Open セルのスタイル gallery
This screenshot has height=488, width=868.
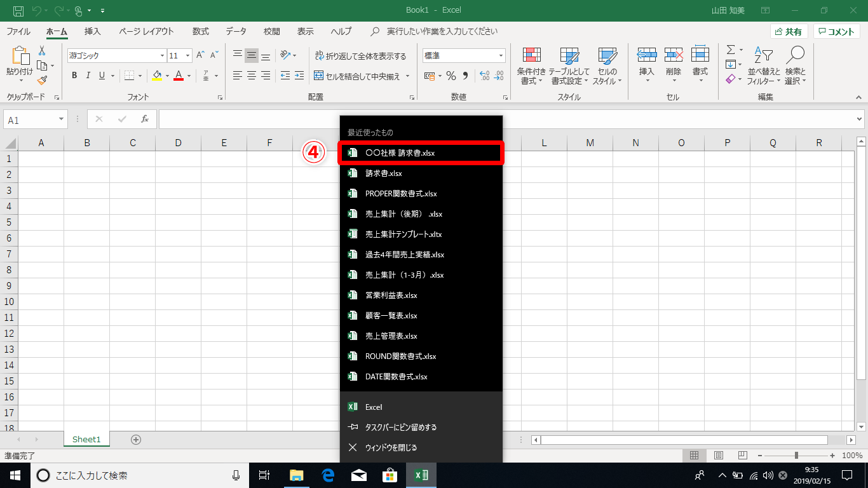coord(607,65)
